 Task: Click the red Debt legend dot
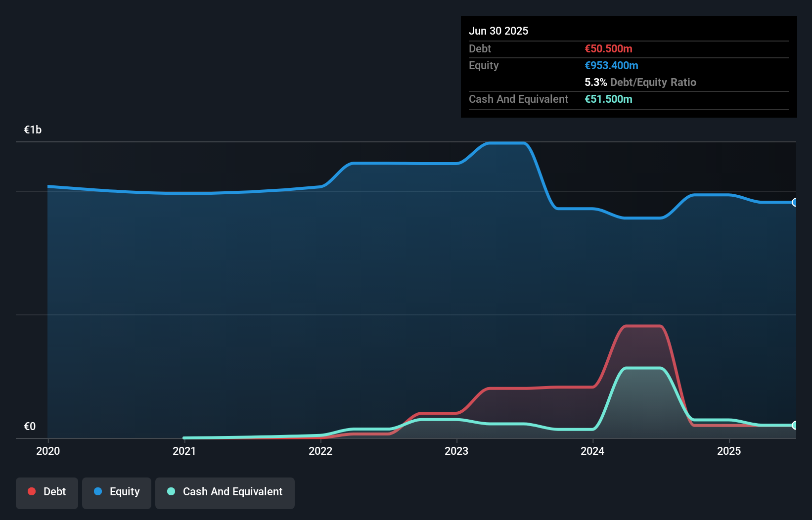coord(32,491)
